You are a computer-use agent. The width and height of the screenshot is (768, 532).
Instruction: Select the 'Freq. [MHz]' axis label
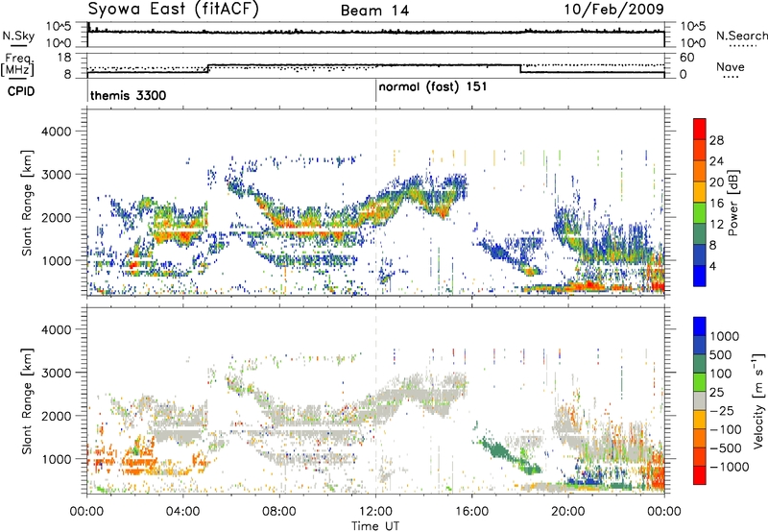(17, 66)
